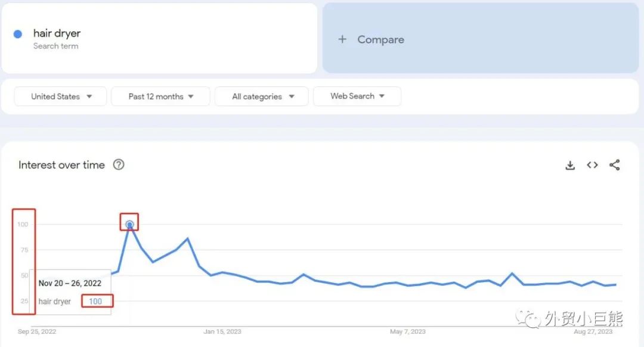
Task: Open the Interest over time help icon
Action: point(119,165)
